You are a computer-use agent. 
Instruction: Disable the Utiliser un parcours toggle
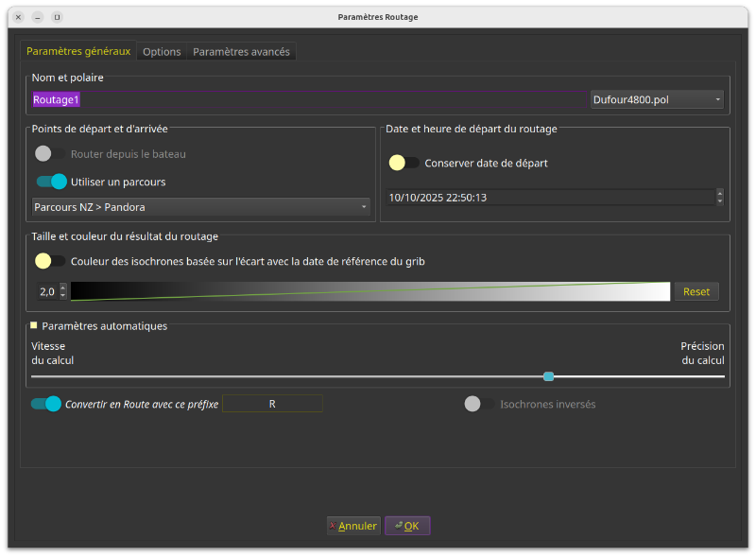[x=51, y=182]
